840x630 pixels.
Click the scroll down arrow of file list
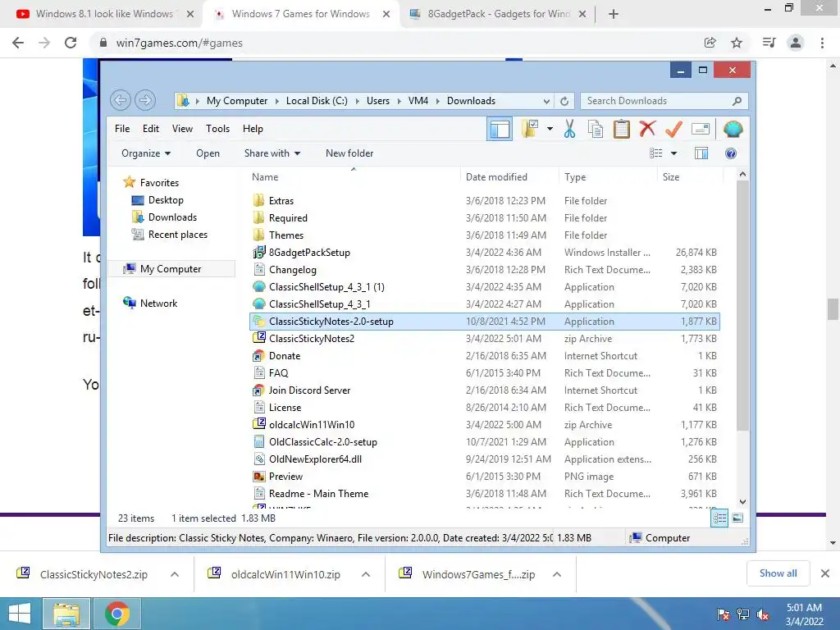742,501
